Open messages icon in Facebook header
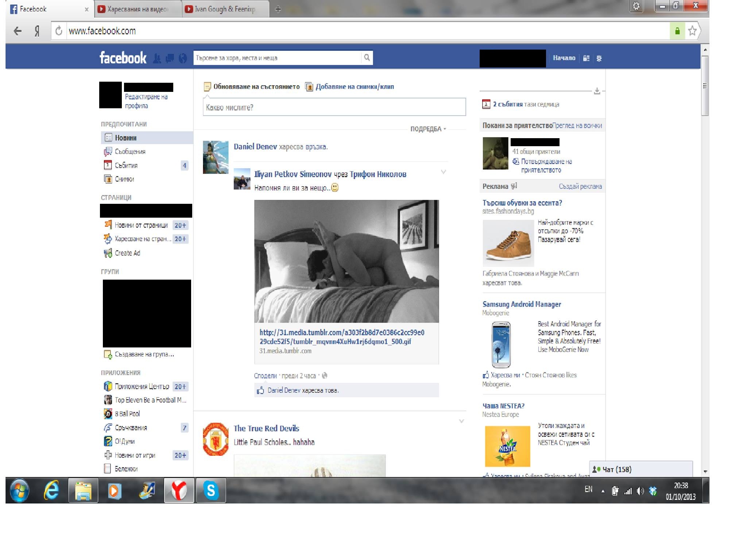This screenshot has height=560, width=747. click(x=170, y=58)
